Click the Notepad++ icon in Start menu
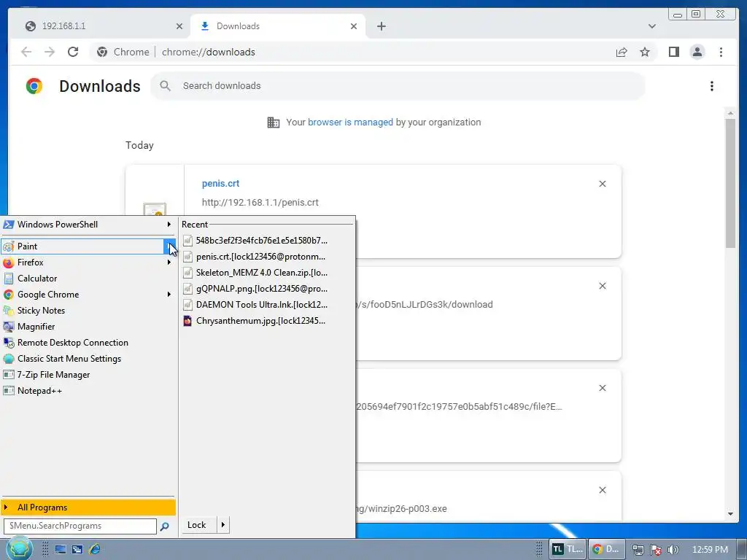The image size is (747, 560). point(9,391)
